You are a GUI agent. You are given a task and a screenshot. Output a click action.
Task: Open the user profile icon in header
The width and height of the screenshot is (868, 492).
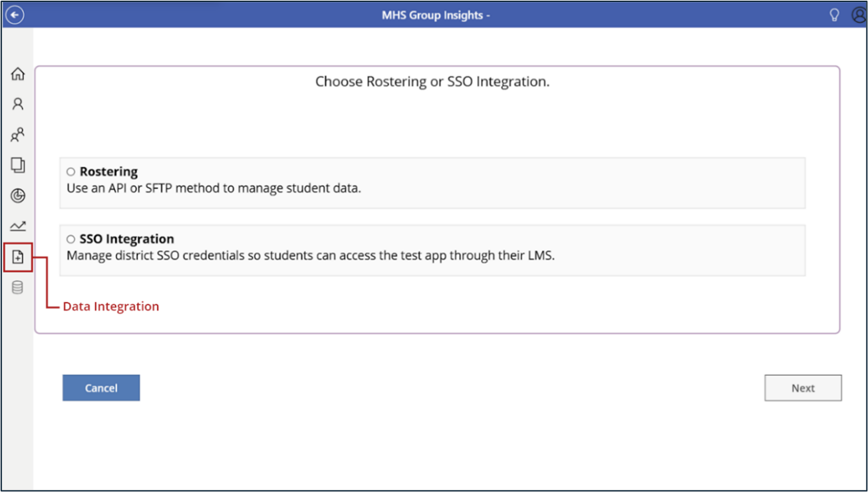tap(859, 15)
